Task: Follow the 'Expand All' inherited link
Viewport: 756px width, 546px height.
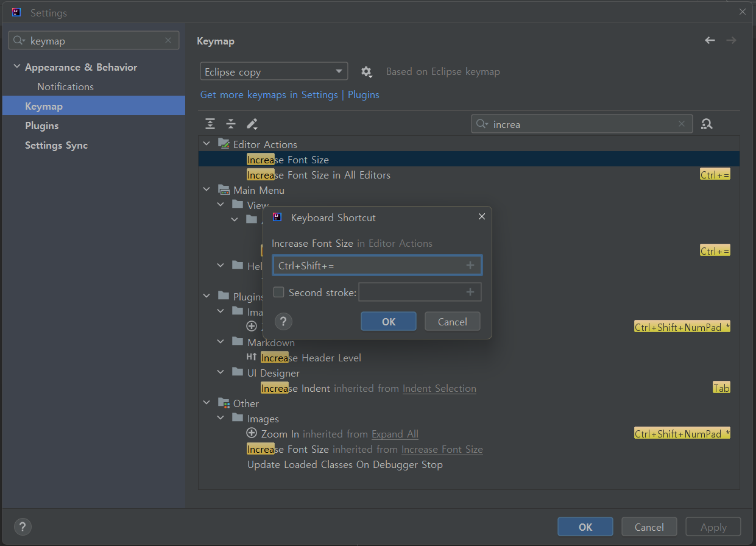Action: tap(395, 434)
